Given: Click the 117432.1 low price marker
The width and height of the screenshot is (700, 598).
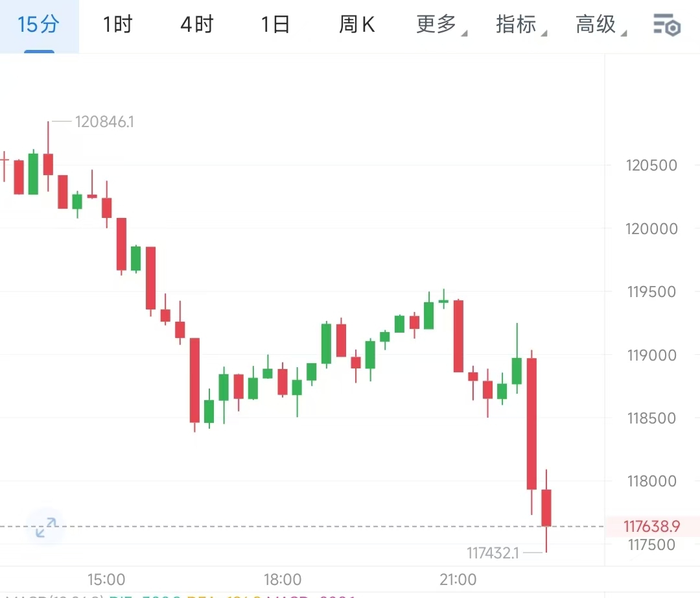Looking at the screenshot, I should coord(493,553).
